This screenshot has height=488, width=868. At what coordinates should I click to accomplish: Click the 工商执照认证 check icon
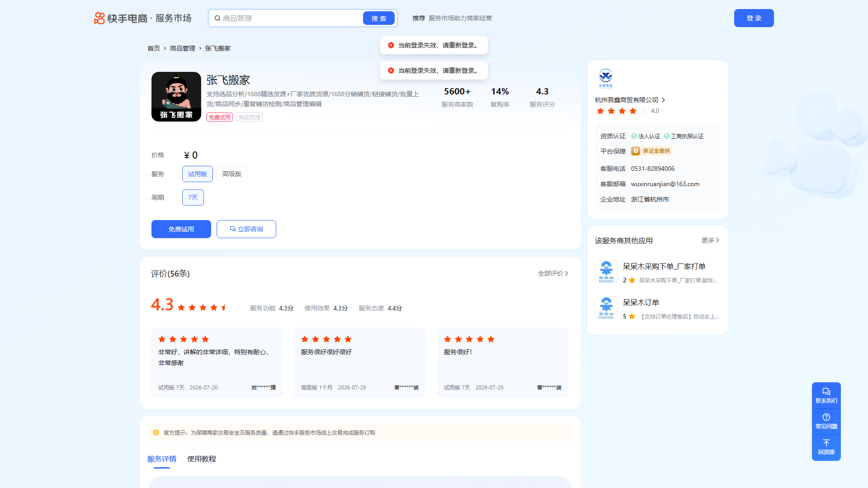click(x=667, y=136)
